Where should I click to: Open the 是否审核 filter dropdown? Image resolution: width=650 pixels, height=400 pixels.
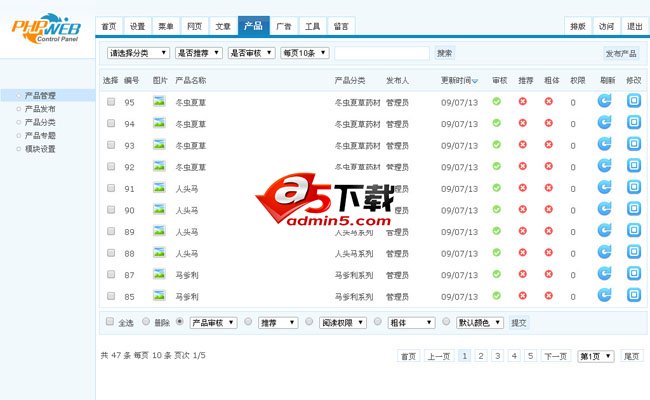click(x=252, y=53)
